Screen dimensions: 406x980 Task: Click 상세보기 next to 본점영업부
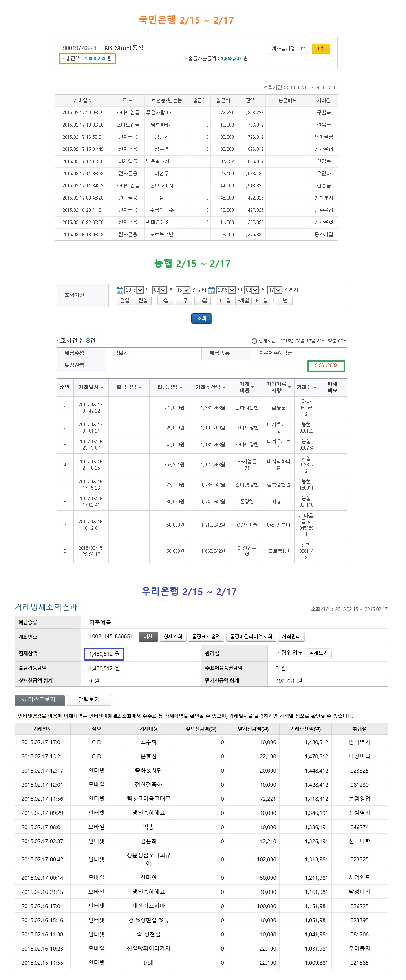318,653
